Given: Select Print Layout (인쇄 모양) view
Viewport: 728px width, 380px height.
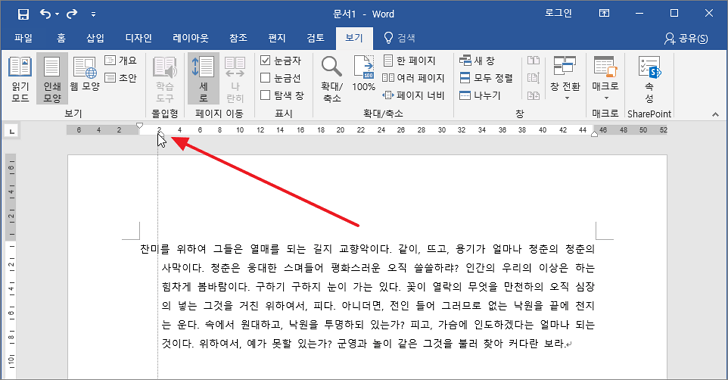Looking at the screenshot, I should [52, 79].
